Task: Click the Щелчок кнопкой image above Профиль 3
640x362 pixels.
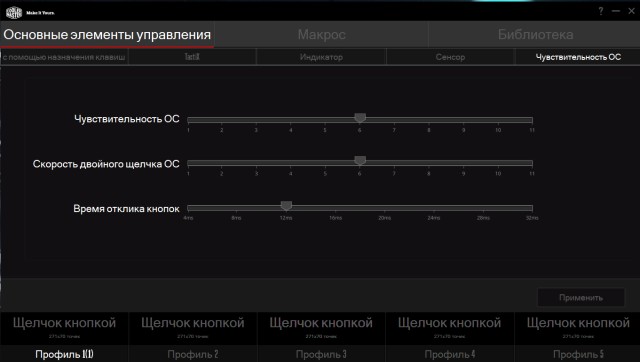Action: pos(321,328)
